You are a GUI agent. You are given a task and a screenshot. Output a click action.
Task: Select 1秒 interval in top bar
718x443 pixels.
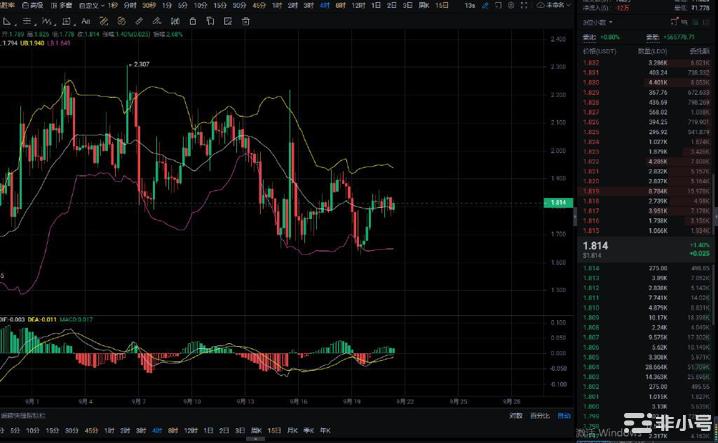[x=113, y=5]
